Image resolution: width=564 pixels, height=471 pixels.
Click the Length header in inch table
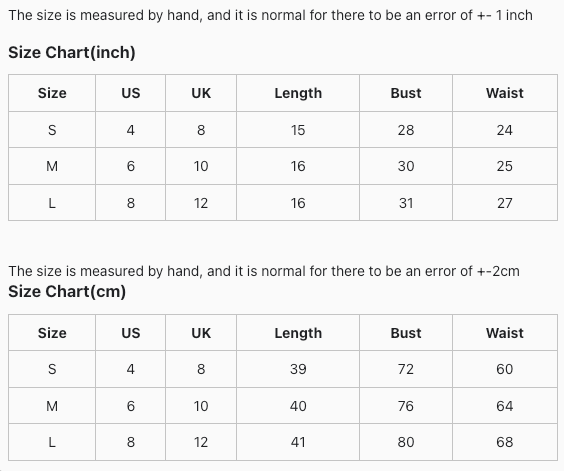(298, 93)
